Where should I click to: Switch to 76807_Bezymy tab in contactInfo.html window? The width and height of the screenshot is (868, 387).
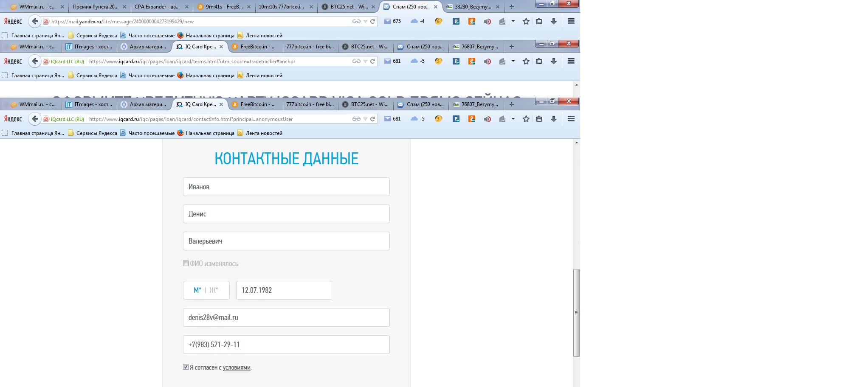pos(476,104)
